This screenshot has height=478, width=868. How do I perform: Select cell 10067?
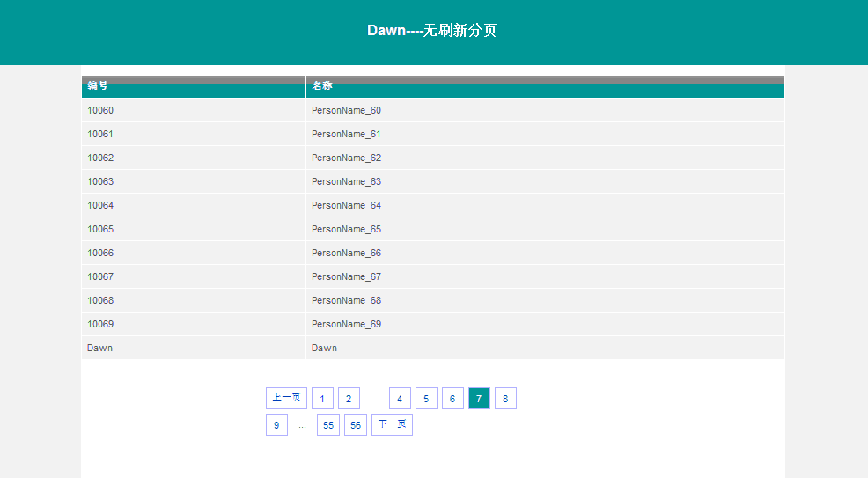[x=193, y=276]
